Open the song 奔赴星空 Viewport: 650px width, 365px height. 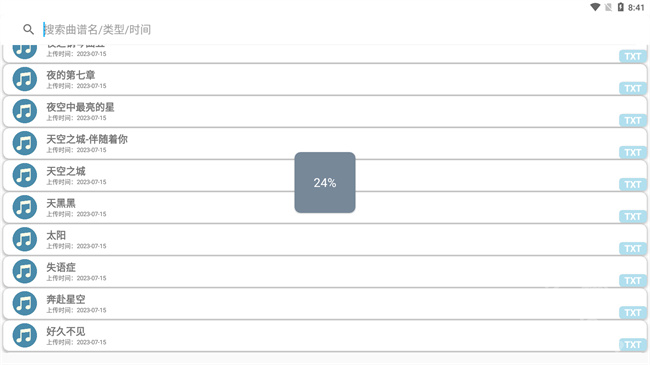325,303
